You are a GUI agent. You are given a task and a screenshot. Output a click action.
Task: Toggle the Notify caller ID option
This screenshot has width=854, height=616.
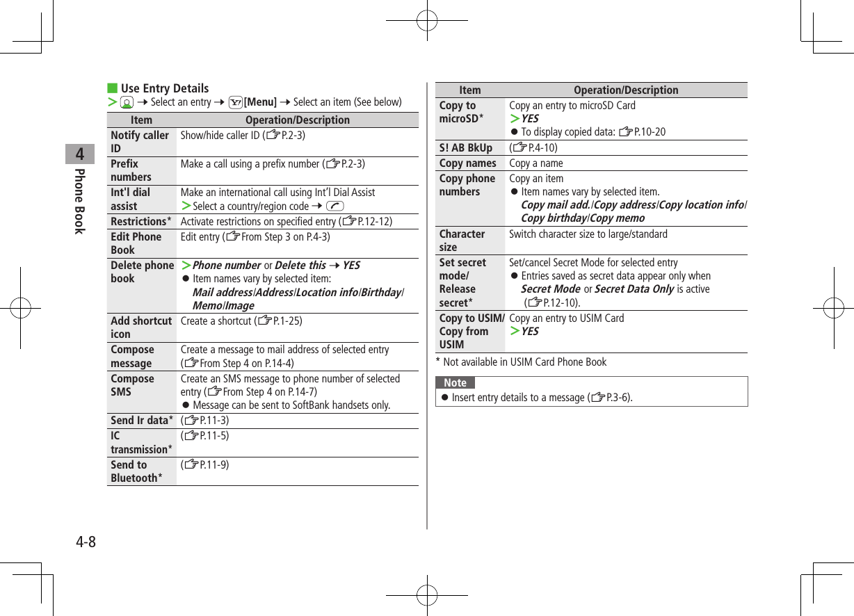[139, 139]
